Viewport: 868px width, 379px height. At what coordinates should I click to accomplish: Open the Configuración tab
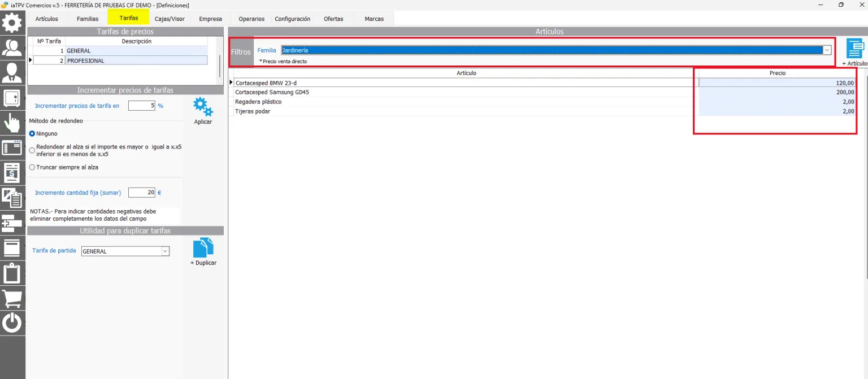(293, 19)
